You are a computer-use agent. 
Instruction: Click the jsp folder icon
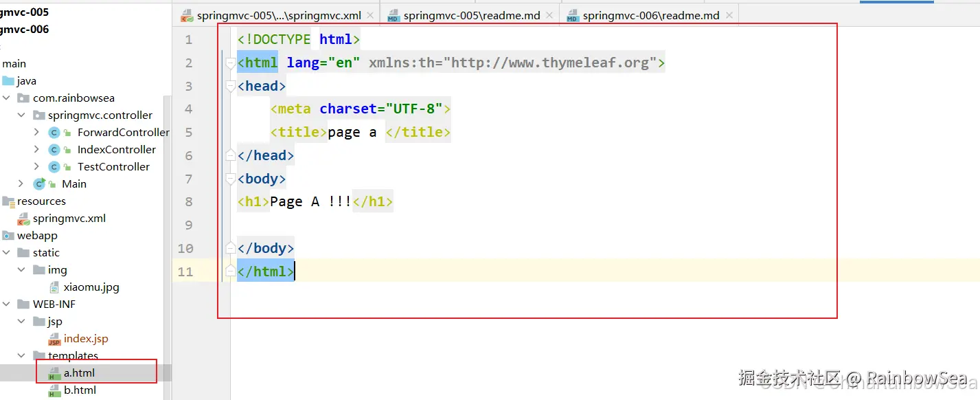pos(38,321)
